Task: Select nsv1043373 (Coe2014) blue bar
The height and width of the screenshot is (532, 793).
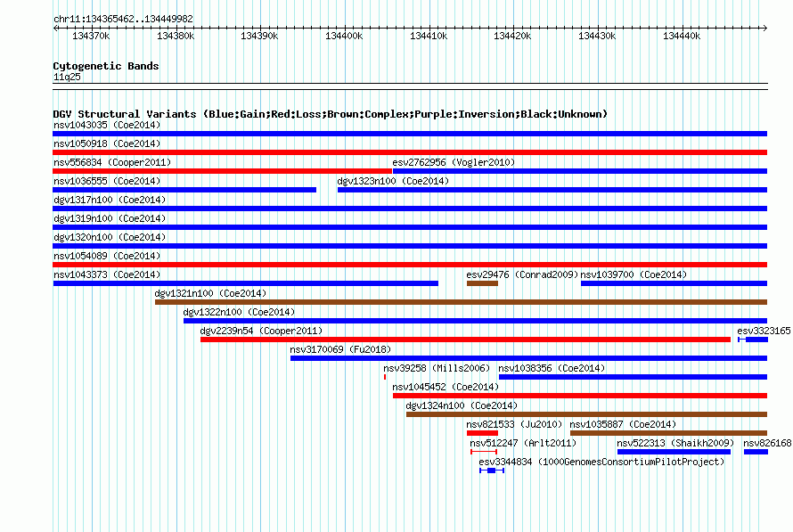Action: (246, 283)
